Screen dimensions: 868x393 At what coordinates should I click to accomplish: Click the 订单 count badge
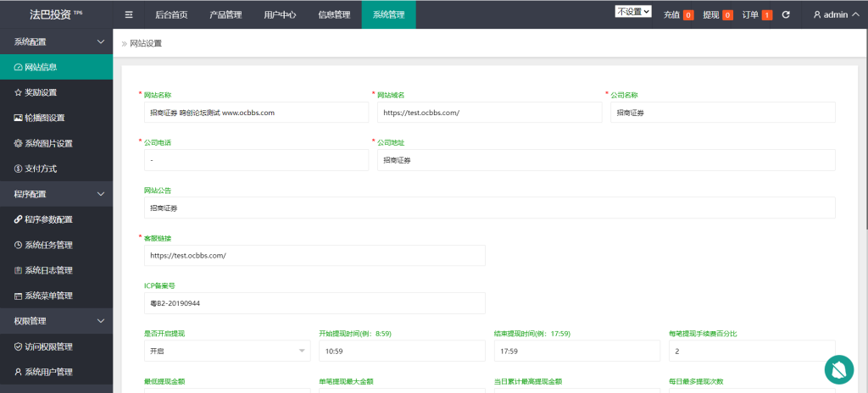(766, 15)
